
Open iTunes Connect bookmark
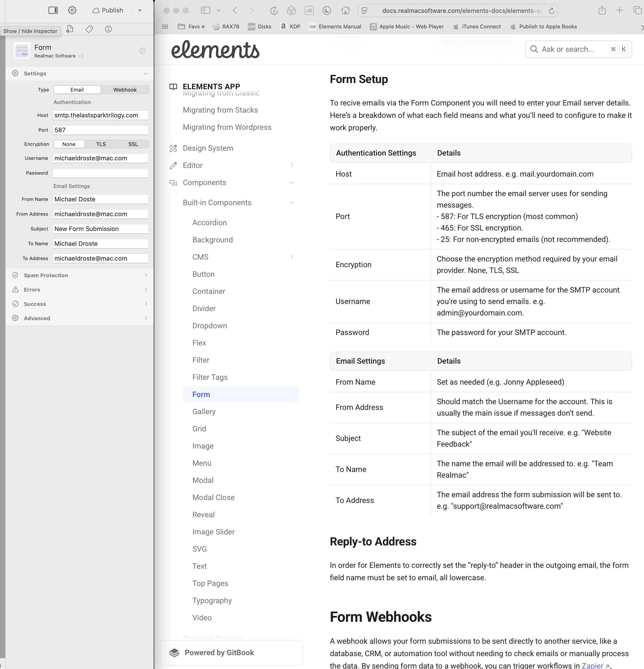pos(477,27)
